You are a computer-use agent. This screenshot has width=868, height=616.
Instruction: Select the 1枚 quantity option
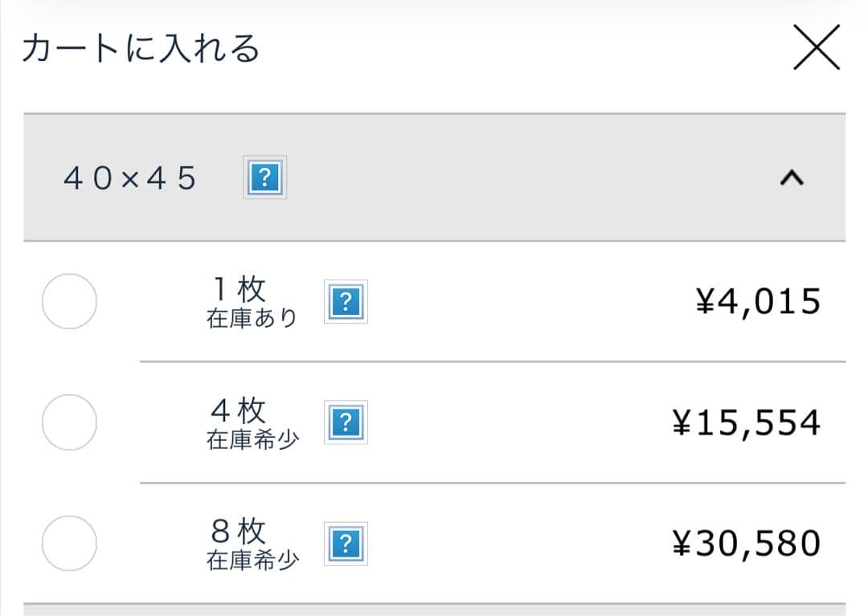coord(69,301)
